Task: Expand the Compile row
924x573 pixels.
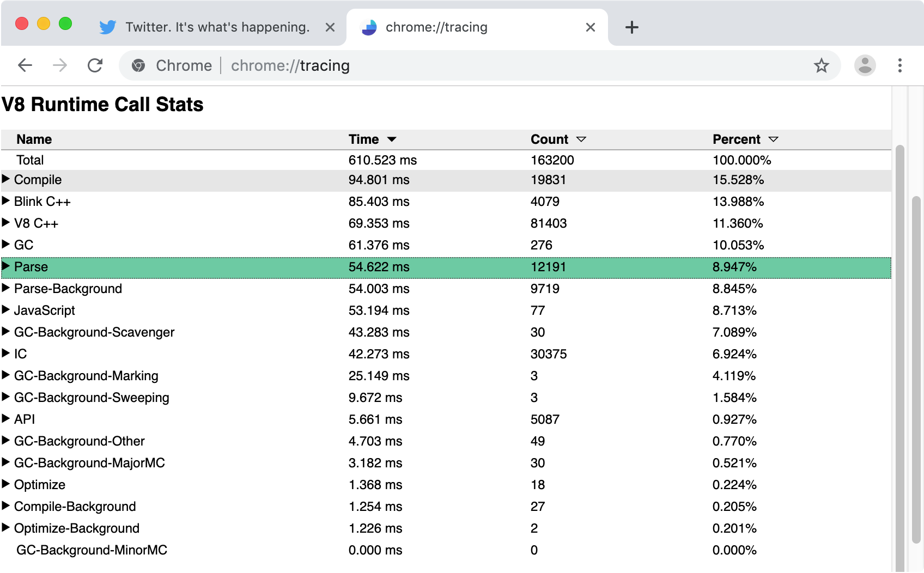Action: 6,179
